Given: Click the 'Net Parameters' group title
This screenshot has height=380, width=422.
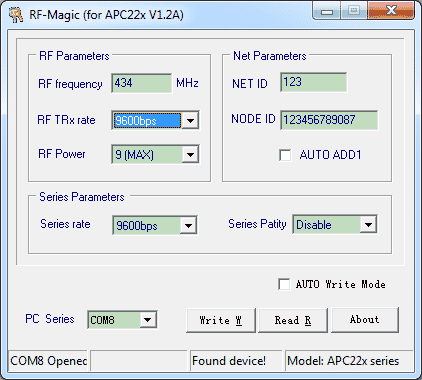Looking at the screenshot, I should pos(269,56).
